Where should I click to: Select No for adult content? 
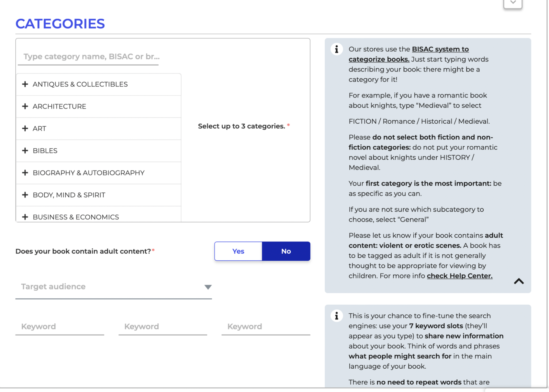coord(286,251)
